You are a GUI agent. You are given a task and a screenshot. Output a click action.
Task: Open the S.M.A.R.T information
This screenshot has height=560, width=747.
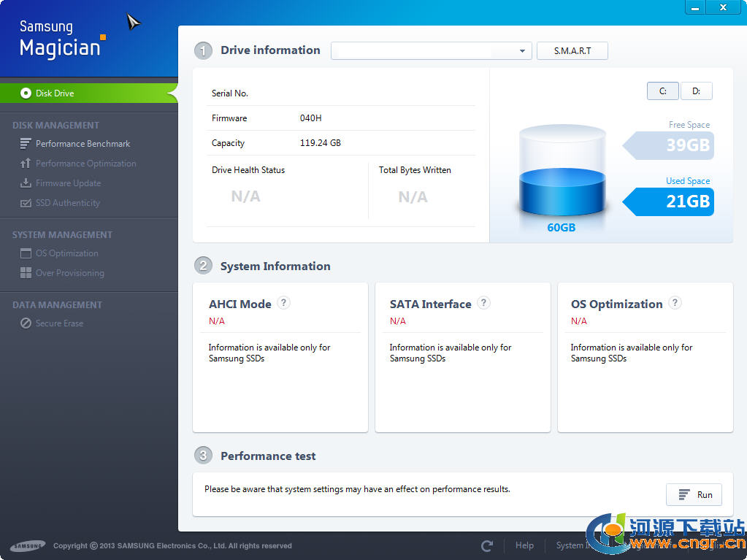click(x=572, y=51)
